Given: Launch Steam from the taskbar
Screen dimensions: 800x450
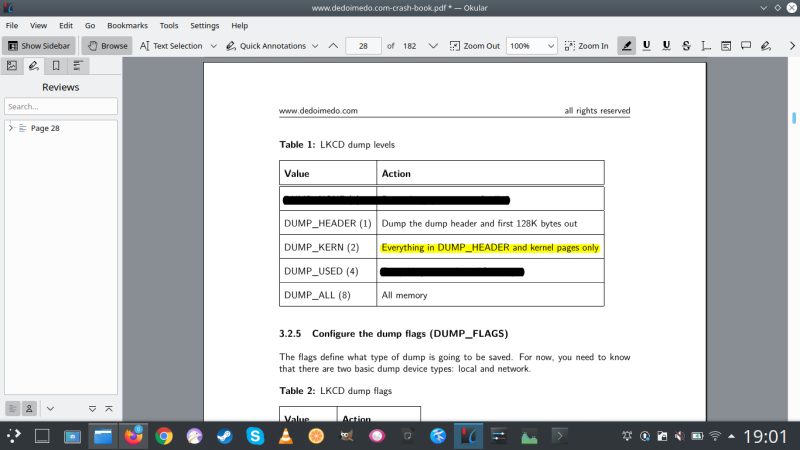Looking at the screenshot, I should [x=224, y=436].
